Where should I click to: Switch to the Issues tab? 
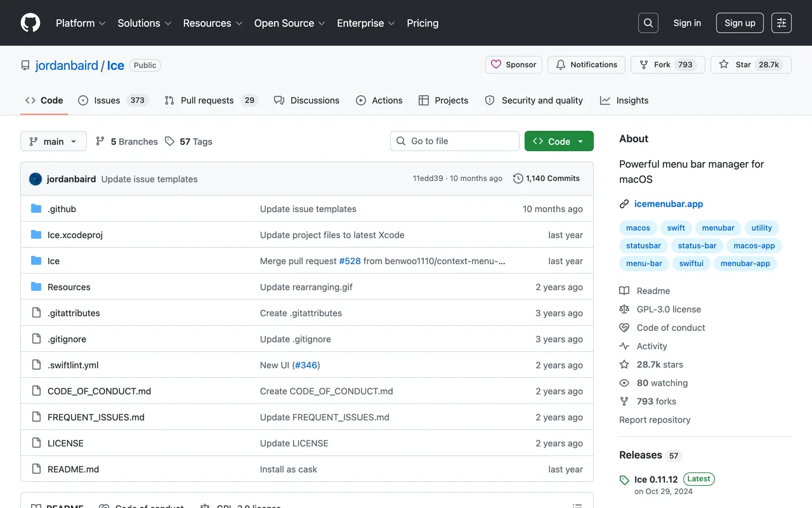pos(112,100)
